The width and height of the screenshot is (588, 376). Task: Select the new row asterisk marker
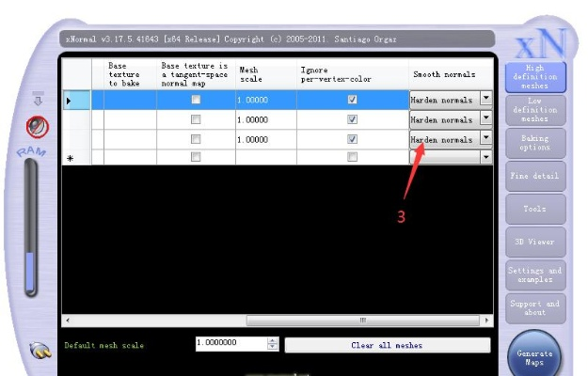pyautogui.click(x=69, y=158)
